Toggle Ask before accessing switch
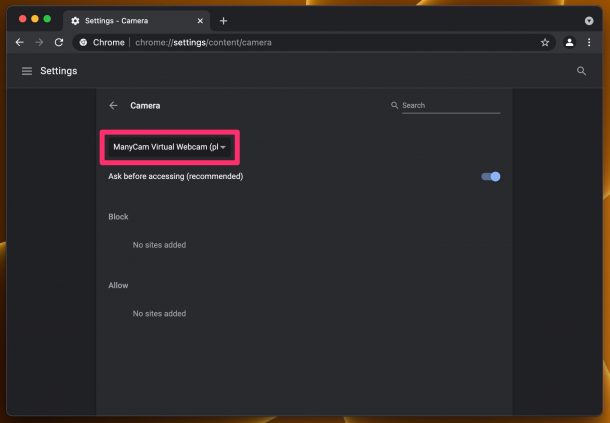This screenshot has height=423, width=610. (491, 177)
